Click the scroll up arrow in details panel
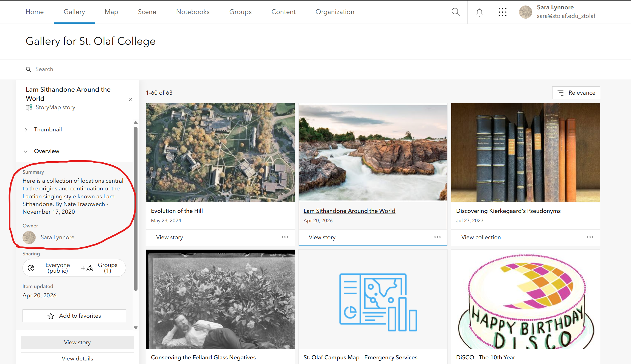Viewport: 631px width, 364px height. tap(136, 123)
